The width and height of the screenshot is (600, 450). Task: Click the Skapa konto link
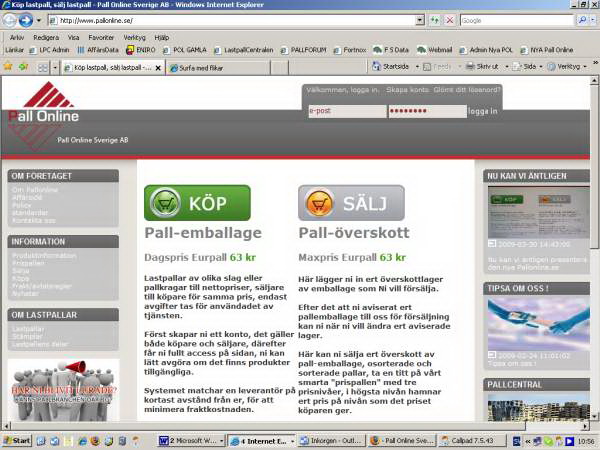(408, 90)
